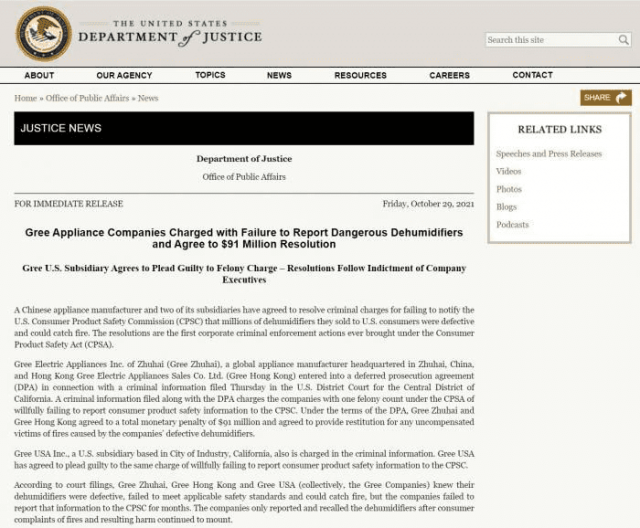Image resolution: width=640 pixels, height=528 pixels.
Task: Follow the News breadcrumb link
Action: [148, 98]
